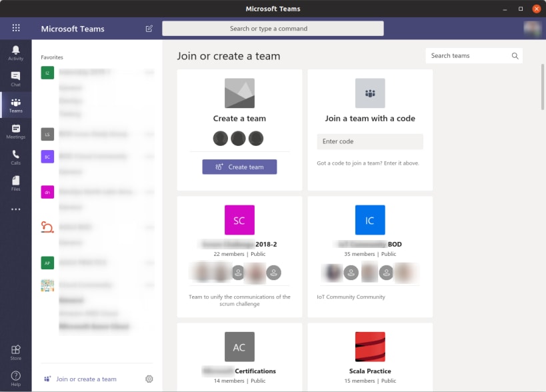
Task: Open manage teams gear icon
Action: coord(149,379)
